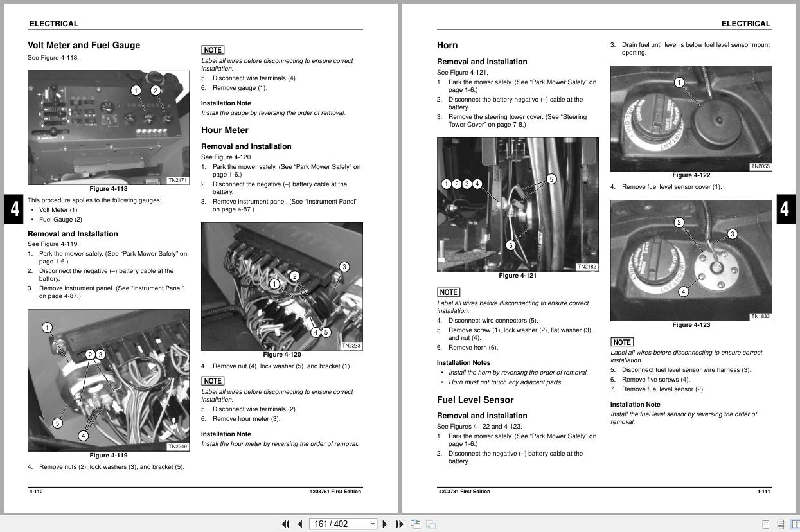
Task: Jump to the last page
Action: 399,524
